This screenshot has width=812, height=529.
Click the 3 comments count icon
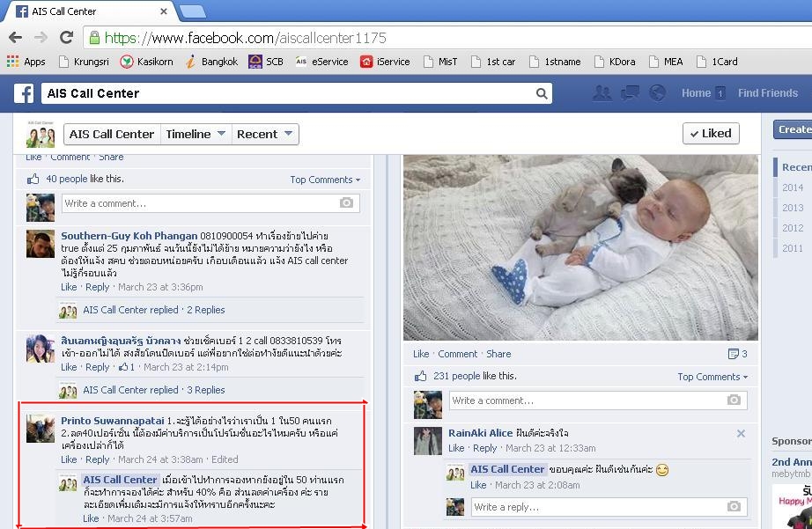click(737, 354)
